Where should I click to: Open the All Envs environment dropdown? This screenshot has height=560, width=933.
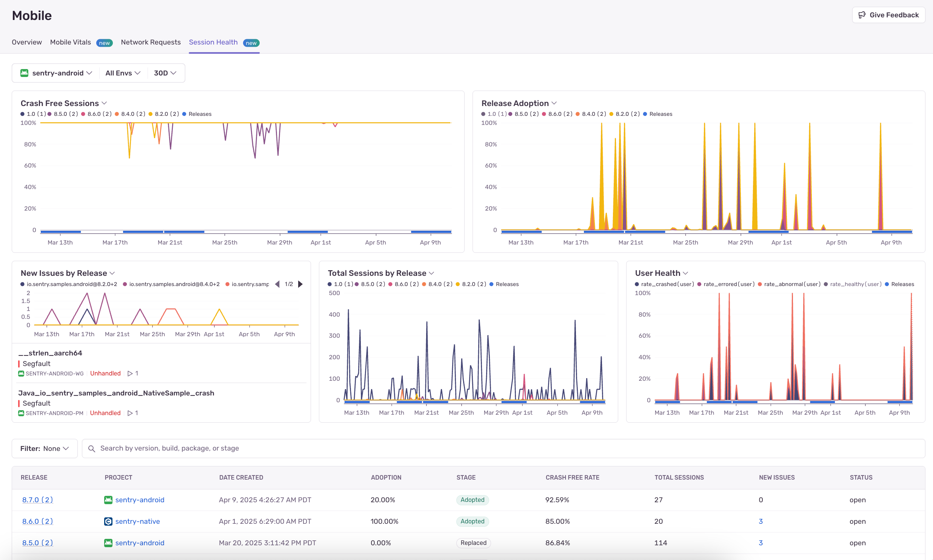[x=122, y=73]
